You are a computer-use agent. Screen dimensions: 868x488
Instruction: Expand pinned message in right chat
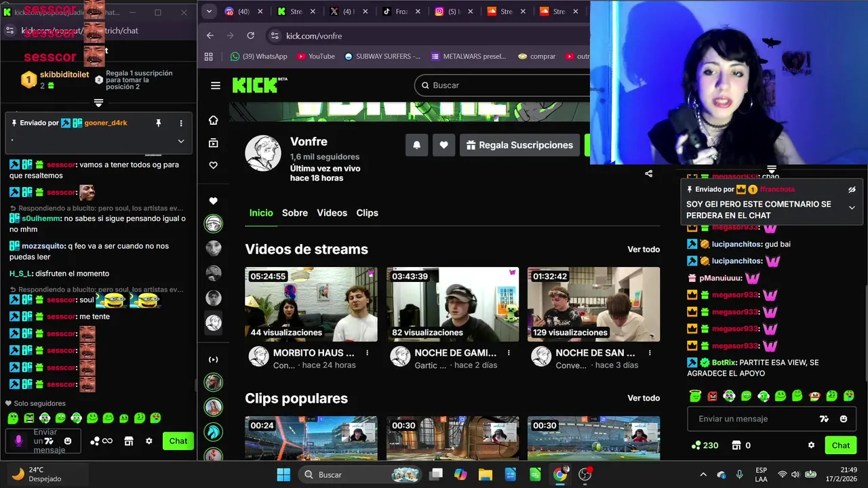[852, 208]
